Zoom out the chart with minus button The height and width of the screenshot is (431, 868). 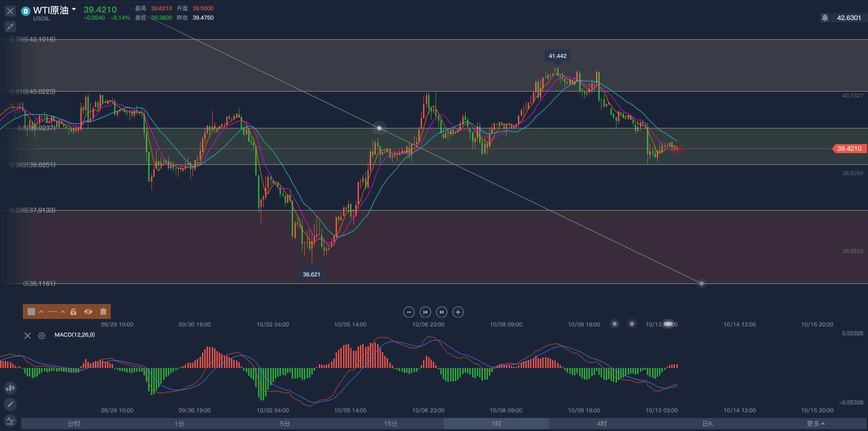point(409,312)
